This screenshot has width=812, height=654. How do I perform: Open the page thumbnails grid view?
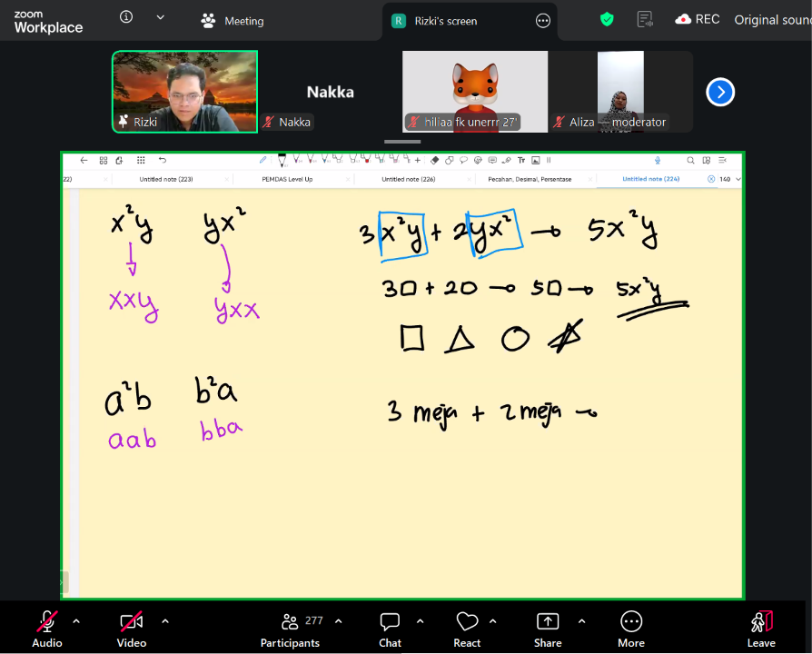point(104,161)
